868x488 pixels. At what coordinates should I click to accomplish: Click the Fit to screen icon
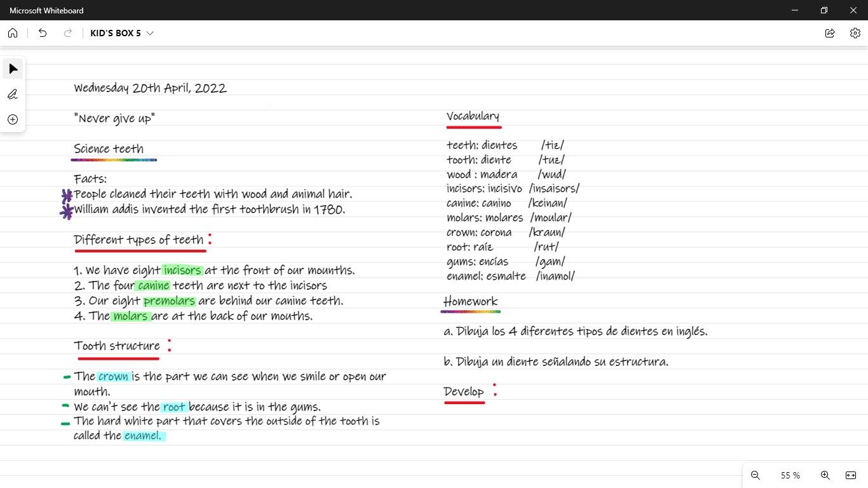pos(851,475)
